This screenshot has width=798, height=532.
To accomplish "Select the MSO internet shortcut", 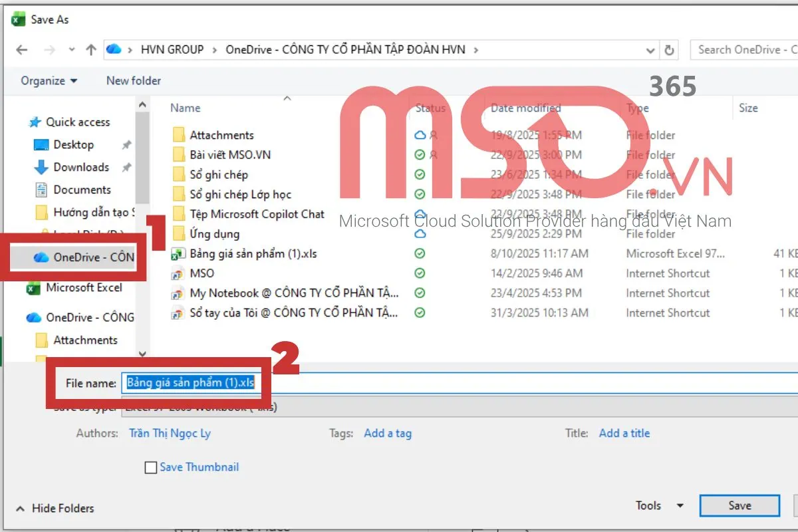I will click(x=201, y=273).
